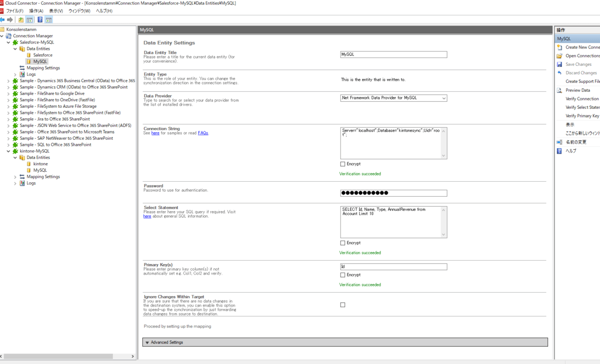Click the Save Changes floppy disk icon
Viewport: 600px width, 364px height.
[559, 64]
